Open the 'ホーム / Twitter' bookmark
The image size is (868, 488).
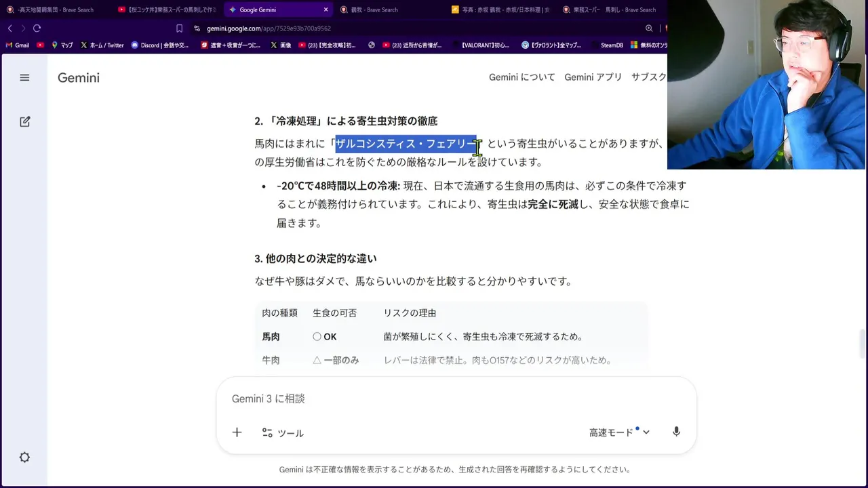click(x=102, y=45)
